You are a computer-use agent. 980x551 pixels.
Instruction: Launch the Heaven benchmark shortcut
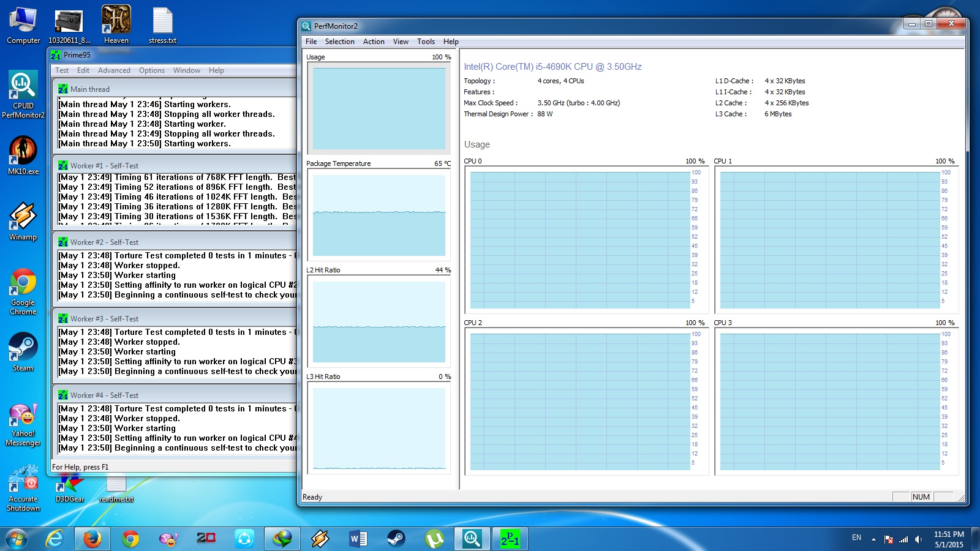tap(116, 26)
